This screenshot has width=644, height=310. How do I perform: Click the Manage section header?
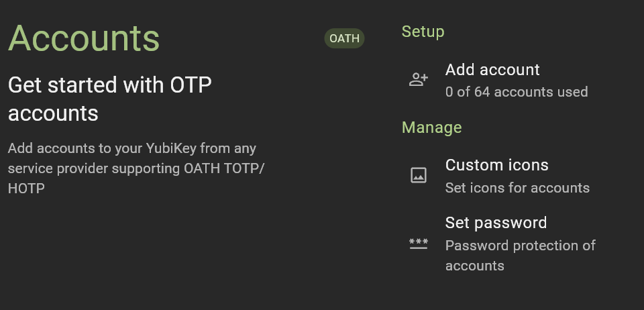click(431, 127)
